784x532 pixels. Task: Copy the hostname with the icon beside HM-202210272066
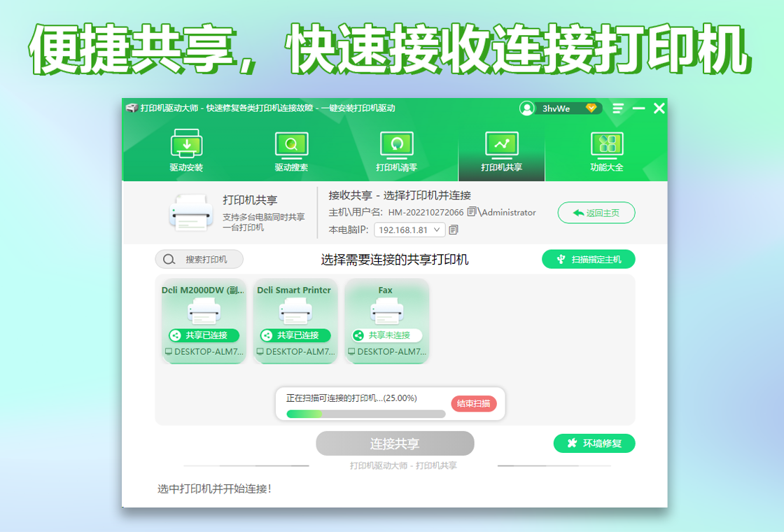click(x=472, y=212)
